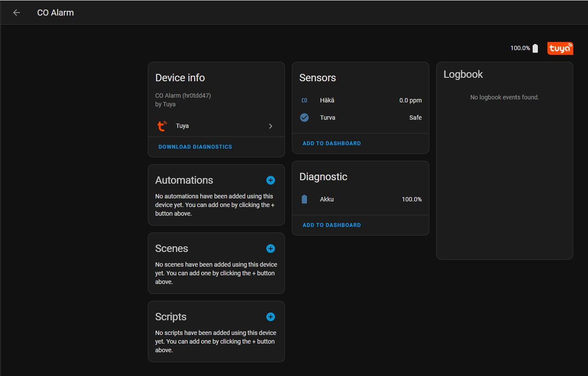Click 'No logbook events found.' message
The width and height of the screenshot is (588, 376).
(505, 97)
